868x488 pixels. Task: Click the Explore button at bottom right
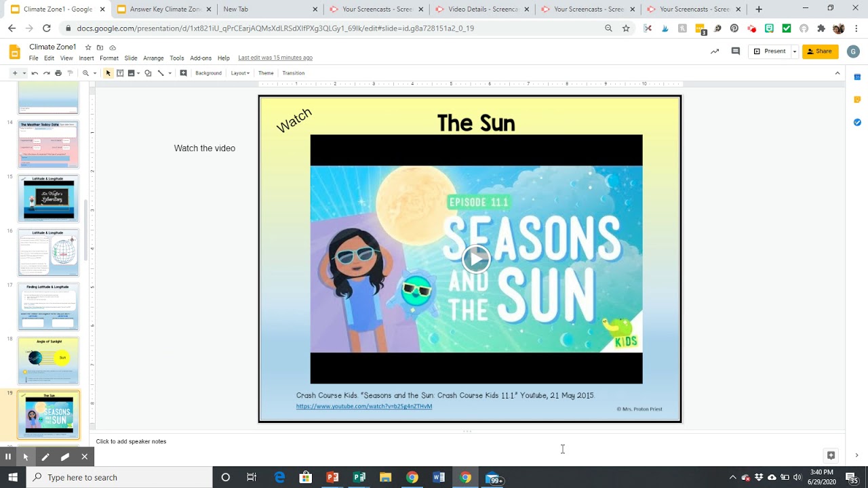tap(831, 455)
